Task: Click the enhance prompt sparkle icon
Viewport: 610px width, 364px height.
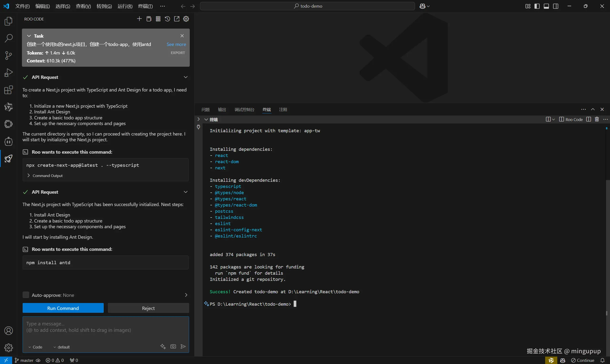Action: coord(163,346)
